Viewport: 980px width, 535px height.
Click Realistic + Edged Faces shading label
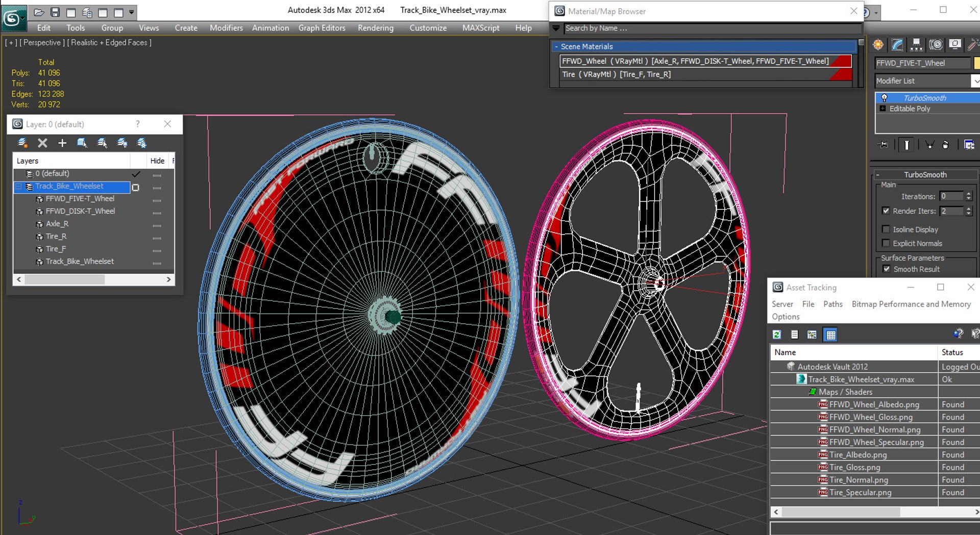click(109, 43)
